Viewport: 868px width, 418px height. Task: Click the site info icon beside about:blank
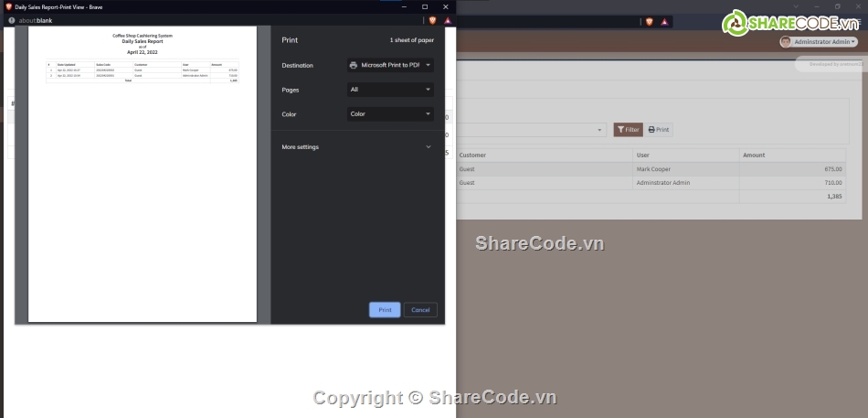pos(10,19)
